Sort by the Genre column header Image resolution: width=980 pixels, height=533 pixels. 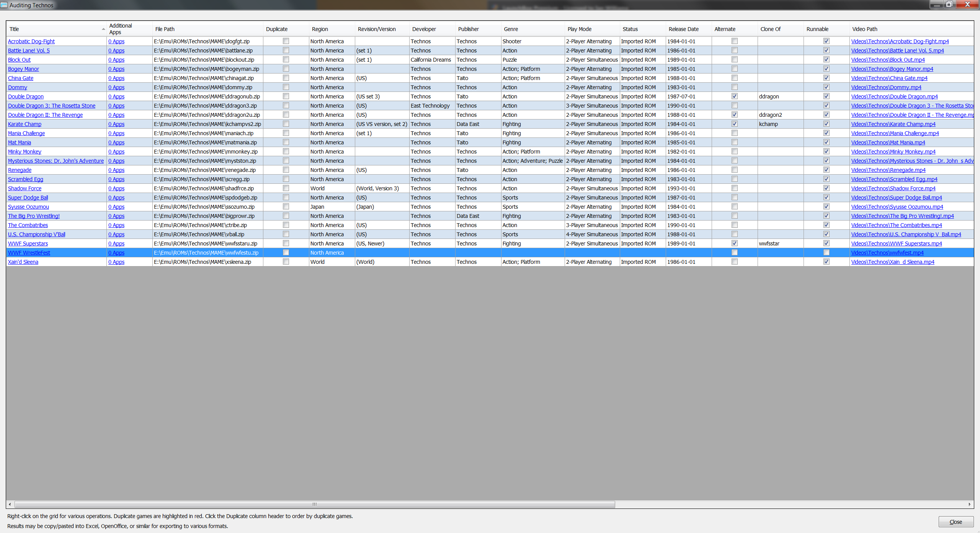pyautogui.click(x=533, y=29)
